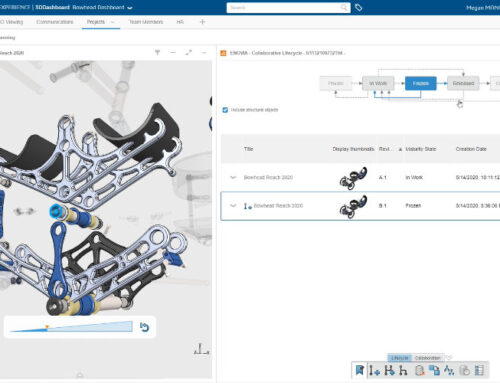Image resolution: width=500 pixels, height=383 pixels.
Task: Switch to the Team Members tab
Action: [x=146, y=22]
